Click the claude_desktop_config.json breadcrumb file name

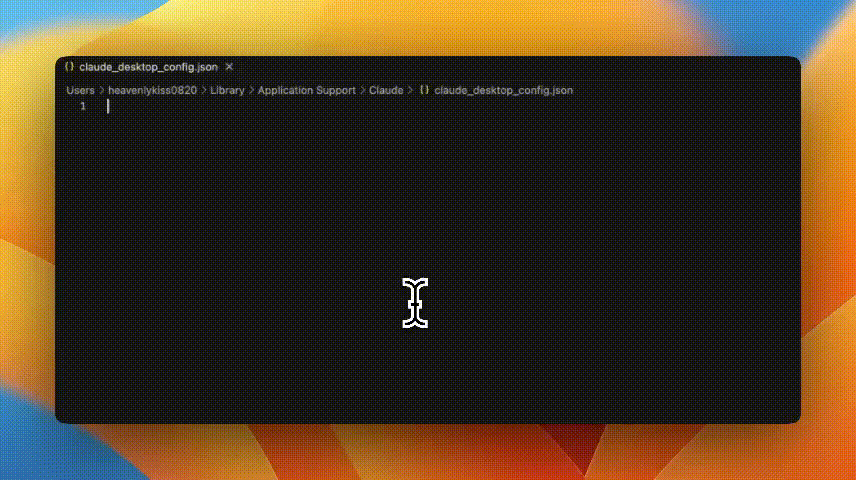point(503,90)
